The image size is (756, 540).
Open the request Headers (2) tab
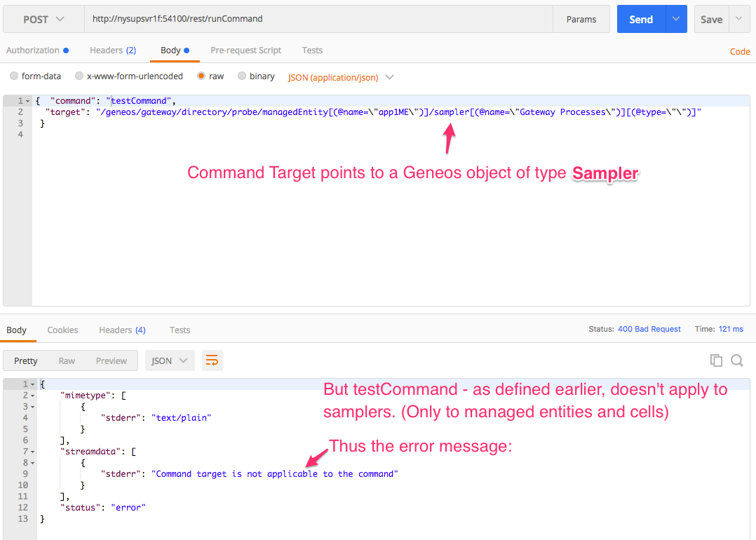click(113, 50)
